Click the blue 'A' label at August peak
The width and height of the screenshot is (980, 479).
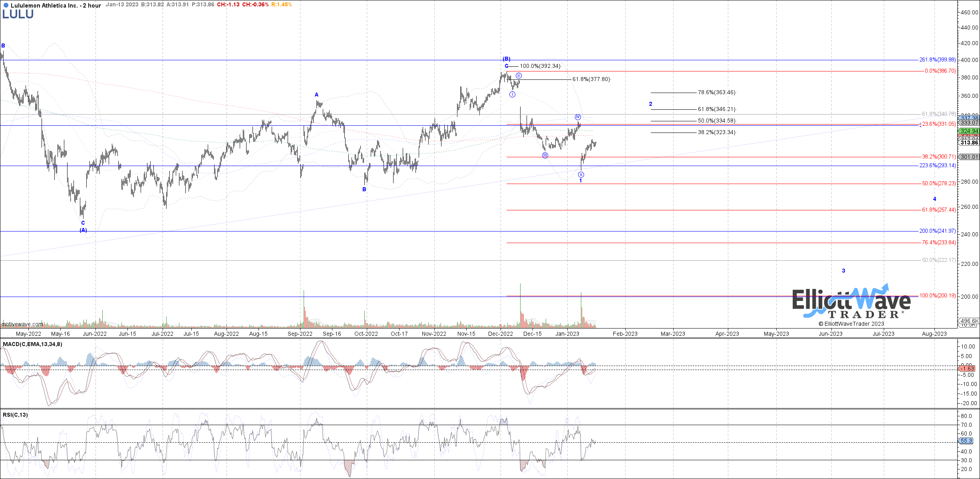click(x=317, y=95)
